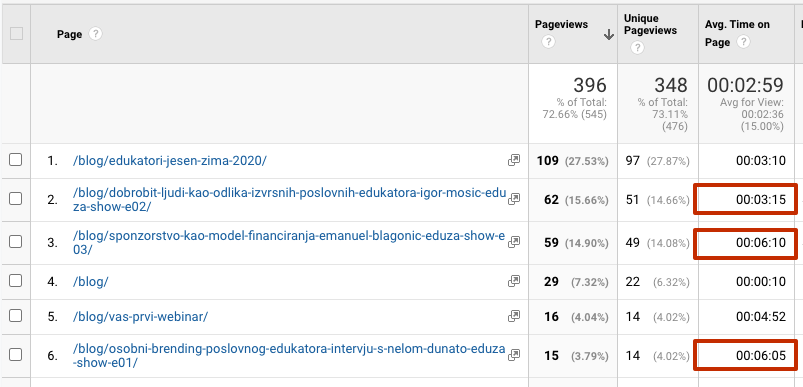The image size is (803, 387).
Task: Sort by Pageviews column header
Action: 561,25
